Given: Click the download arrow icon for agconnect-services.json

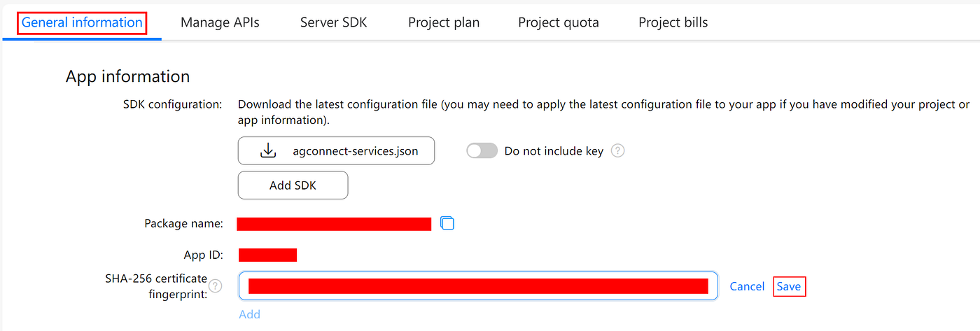Looking at the screenshot, I should tap(268, 150).
